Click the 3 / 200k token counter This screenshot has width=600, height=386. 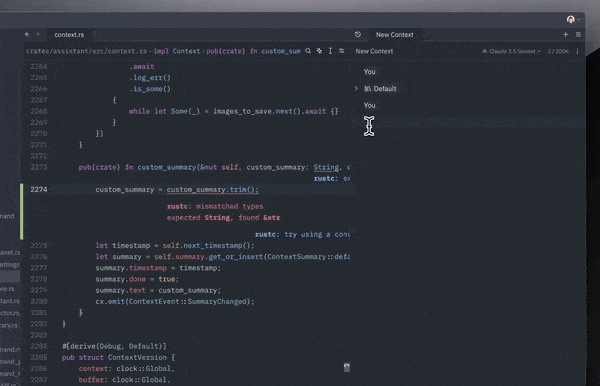(x=558, y=51)
